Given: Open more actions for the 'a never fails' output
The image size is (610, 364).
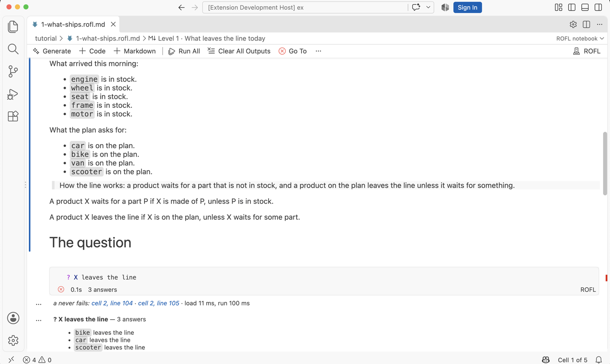Looking at the screenshot, I should [39, 303].
